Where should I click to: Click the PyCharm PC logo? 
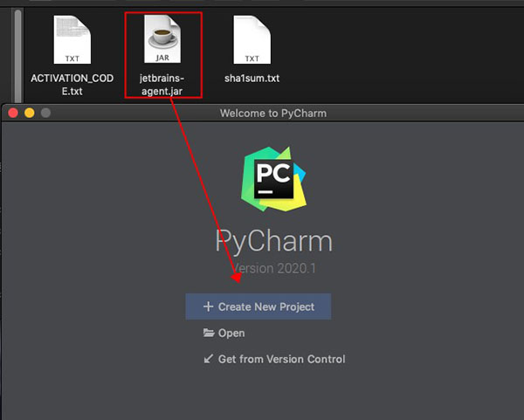pos(273,179)
